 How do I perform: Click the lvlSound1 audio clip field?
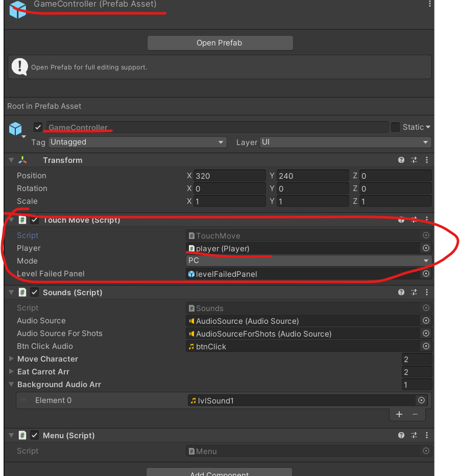coord(301,400)
